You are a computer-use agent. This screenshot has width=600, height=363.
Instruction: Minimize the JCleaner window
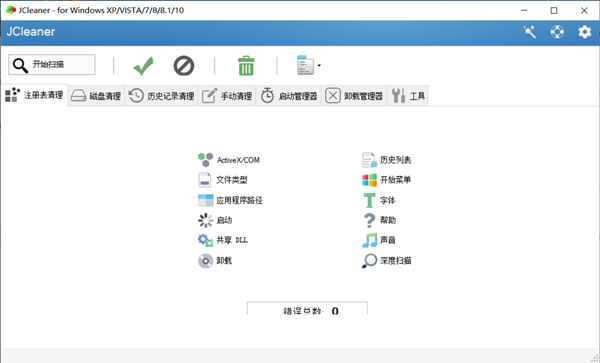pos(524,10)
